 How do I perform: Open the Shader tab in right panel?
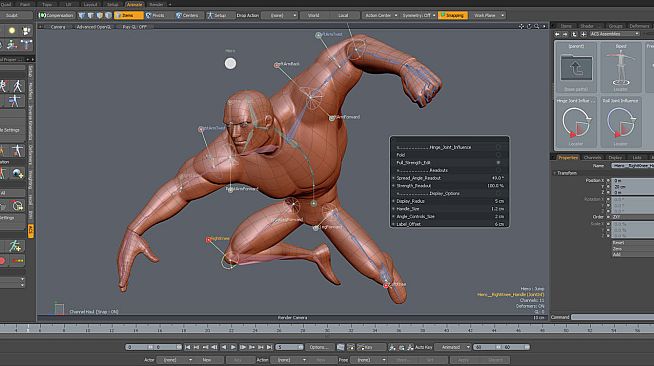pyautogui.click(x=587, y=26)
